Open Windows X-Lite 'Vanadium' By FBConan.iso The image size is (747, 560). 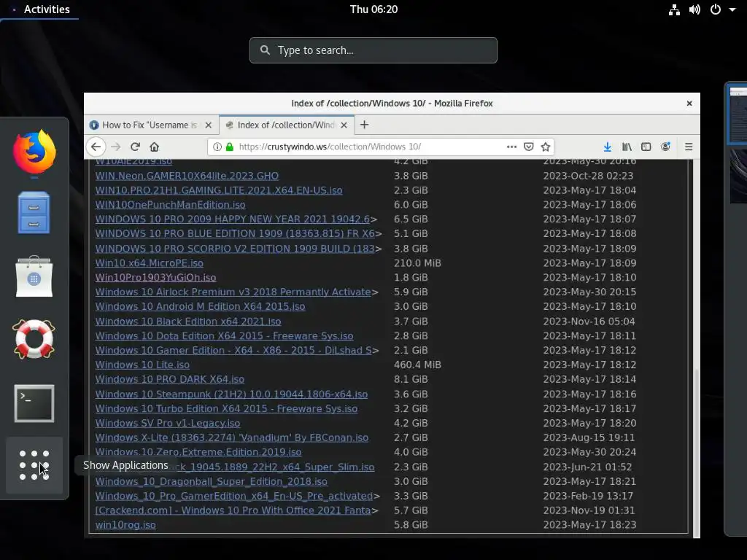(x=231, y=437)
